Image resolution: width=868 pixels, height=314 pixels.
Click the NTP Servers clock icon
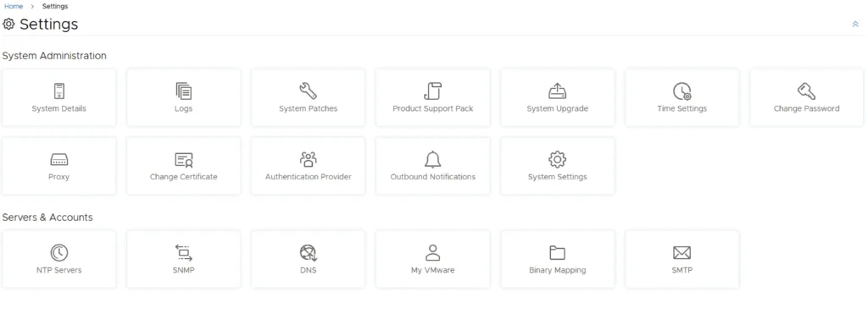[x=58, y=252]
